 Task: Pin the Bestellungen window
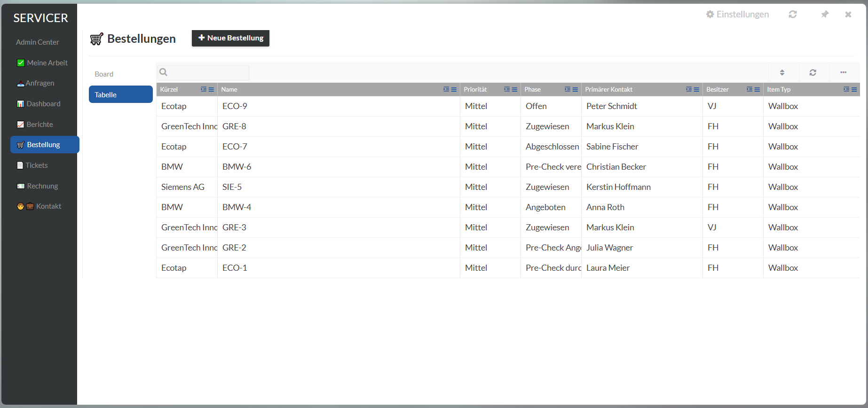pyautogui.click(x=824, y=15)
